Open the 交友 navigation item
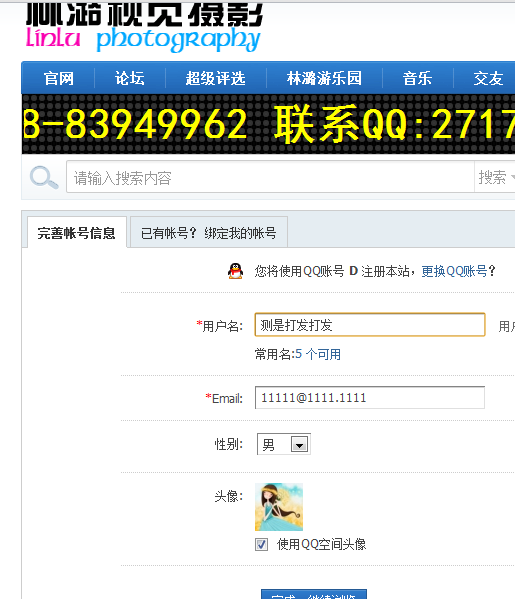 click(488, 78)
